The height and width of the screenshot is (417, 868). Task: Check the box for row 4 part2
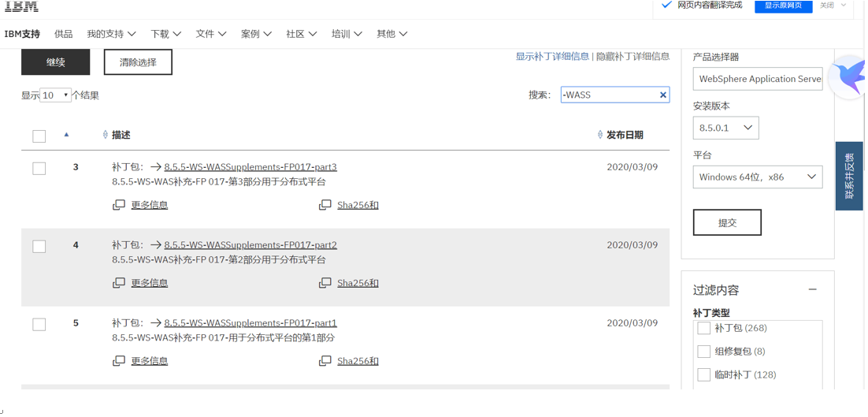tap(39, 247)
